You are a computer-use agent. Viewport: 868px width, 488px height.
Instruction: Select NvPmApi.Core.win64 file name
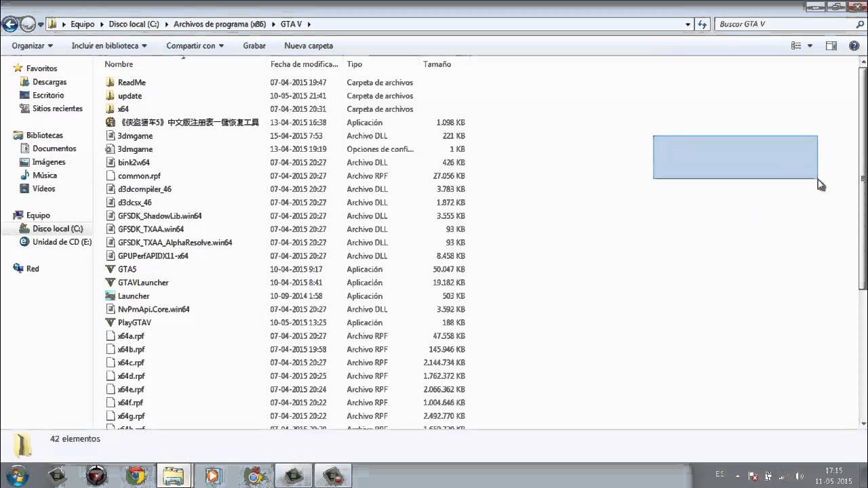(x=153, y=309)
